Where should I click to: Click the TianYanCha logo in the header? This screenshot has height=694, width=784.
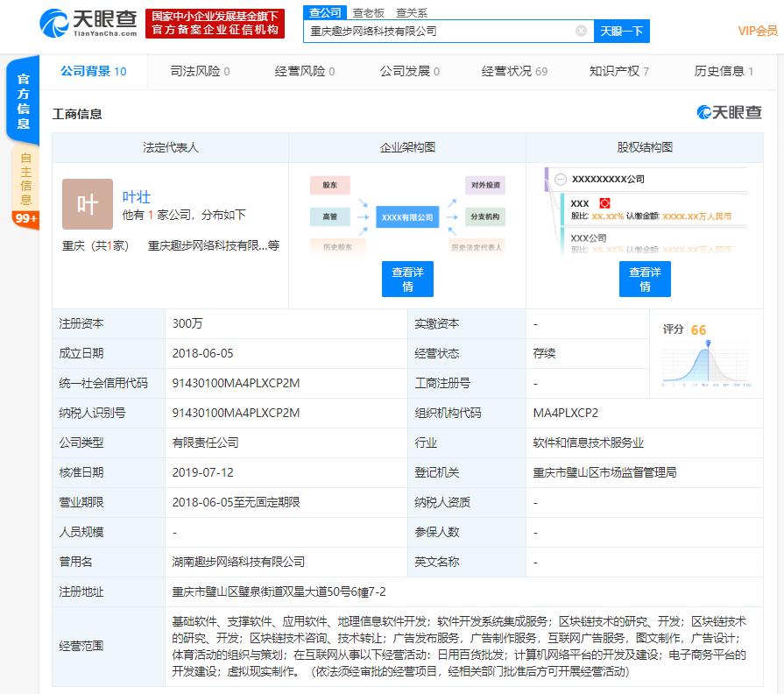click(x=88, y=23)
